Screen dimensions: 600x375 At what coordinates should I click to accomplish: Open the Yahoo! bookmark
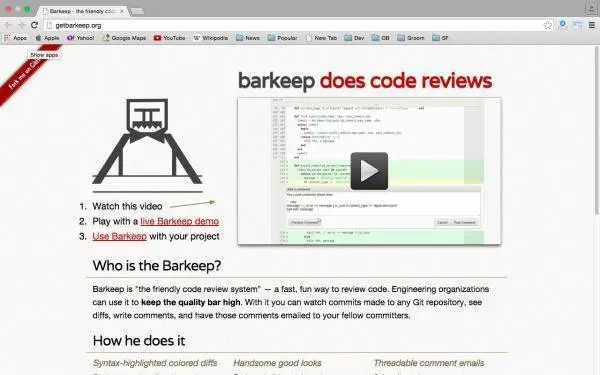click(80, 38)
